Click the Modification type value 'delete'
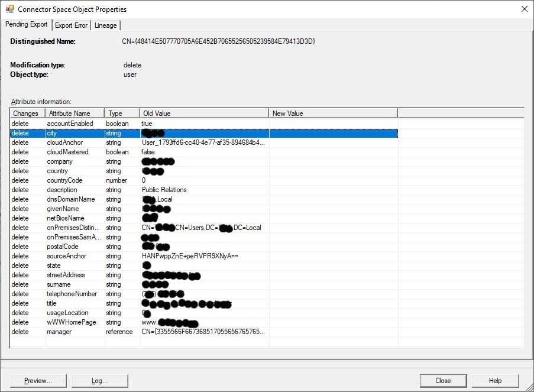 pos(132,65)
